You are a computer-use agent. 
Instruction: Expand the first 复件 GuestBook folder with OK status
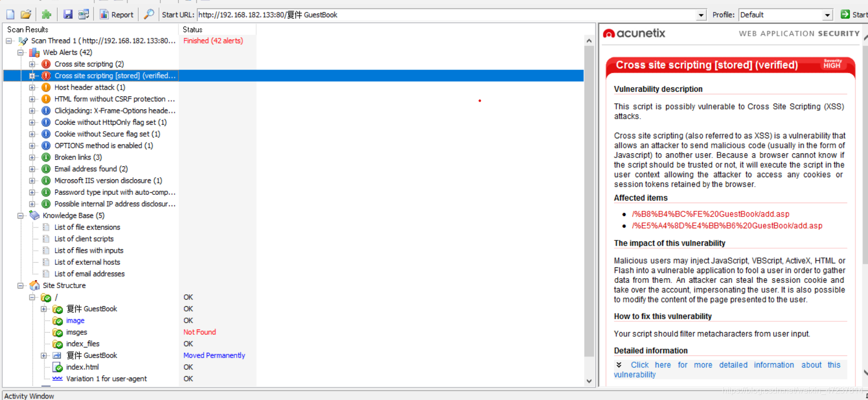point(44,309)
